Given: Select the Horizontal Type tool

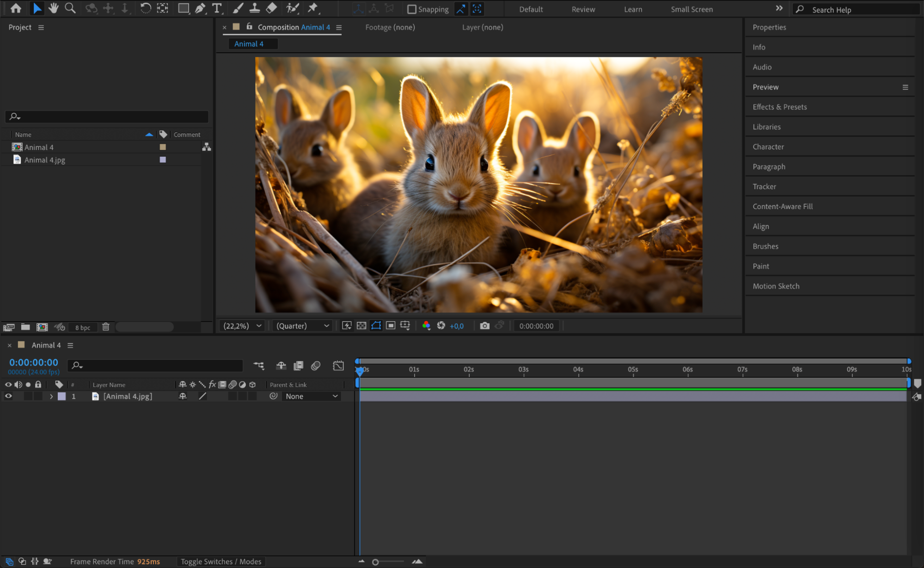Looking at the screenshot, I should click(x=216, y=8).
